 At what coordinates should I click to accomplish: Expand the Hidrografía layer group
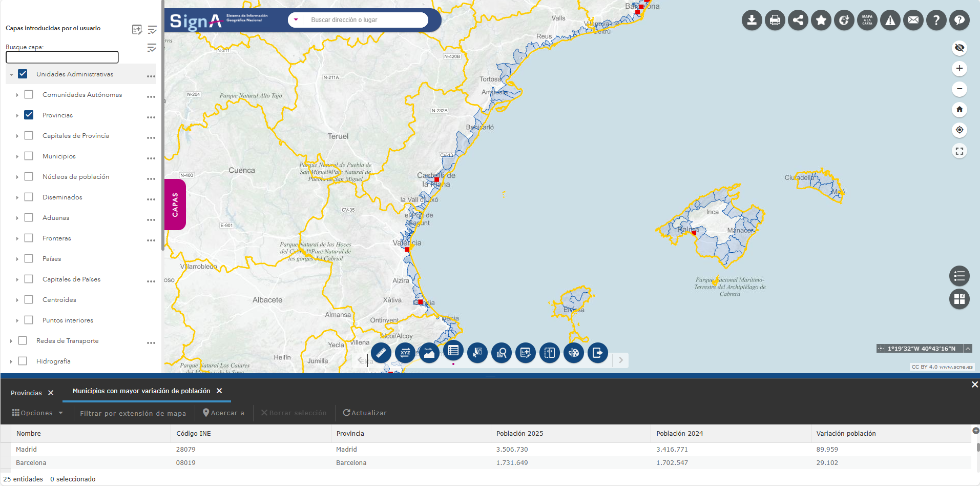[11, 361]
